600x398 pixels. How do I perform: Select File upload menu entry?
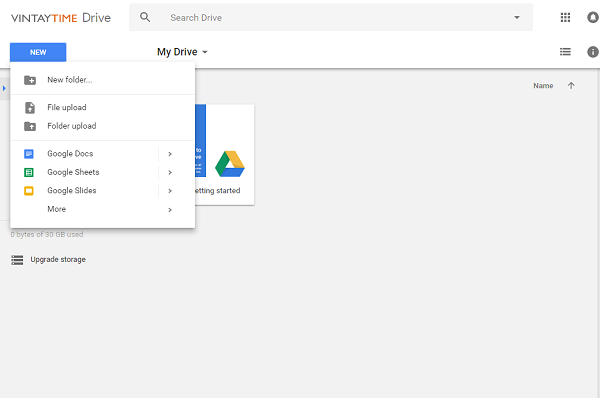(103, 108)
